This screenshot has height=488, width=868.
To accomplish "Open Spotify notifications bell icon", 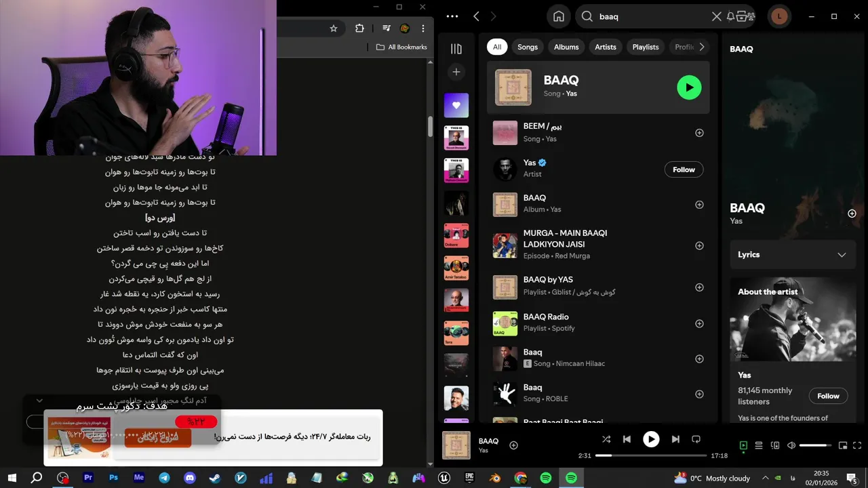I will click(730, 16).
